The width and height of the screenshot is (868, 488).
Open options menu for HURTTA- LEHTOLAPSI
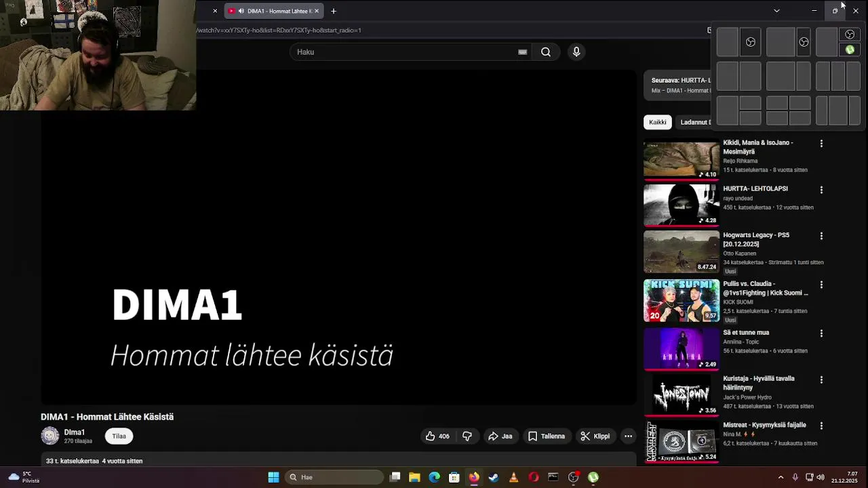(x=821, y=190)
